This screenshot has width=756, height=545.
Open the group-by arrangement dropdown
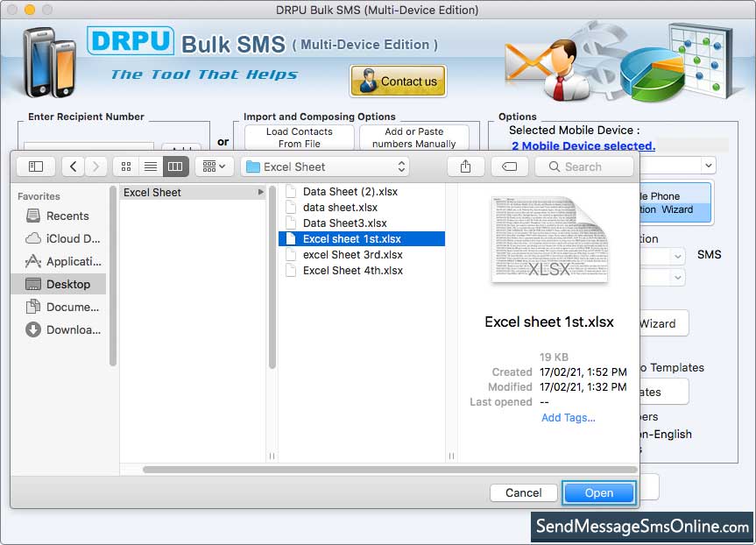click(x=214, y=166)
